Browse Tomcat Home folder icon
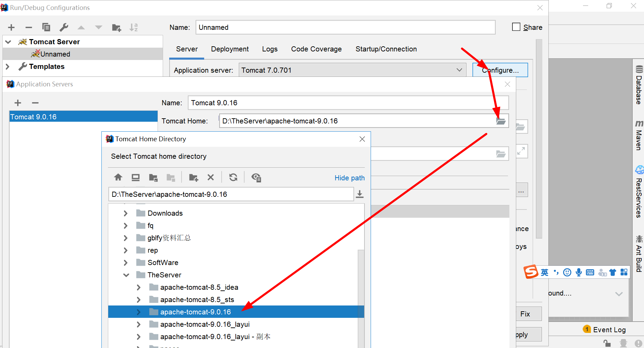Viewport: 644px width, 348px height. (501, 121)
